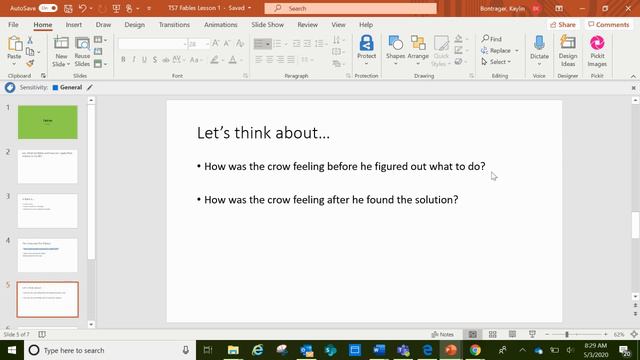Switch to Slide Sorter view

[493, 334]
